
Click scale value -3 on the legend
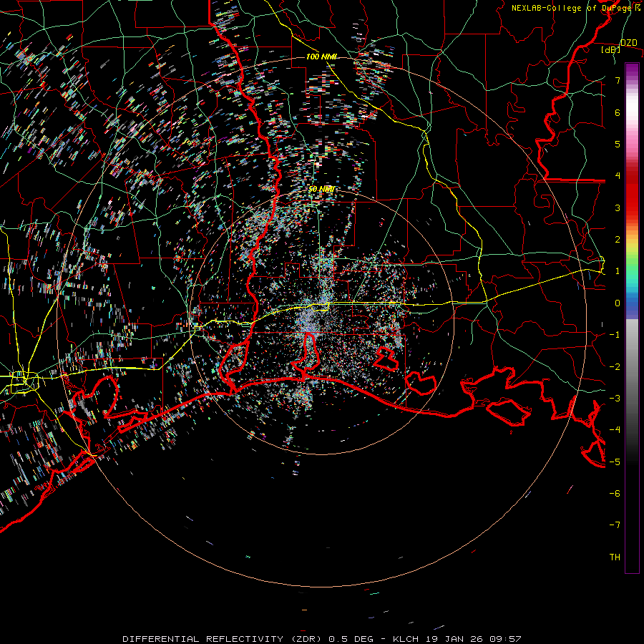pos(615,399)
